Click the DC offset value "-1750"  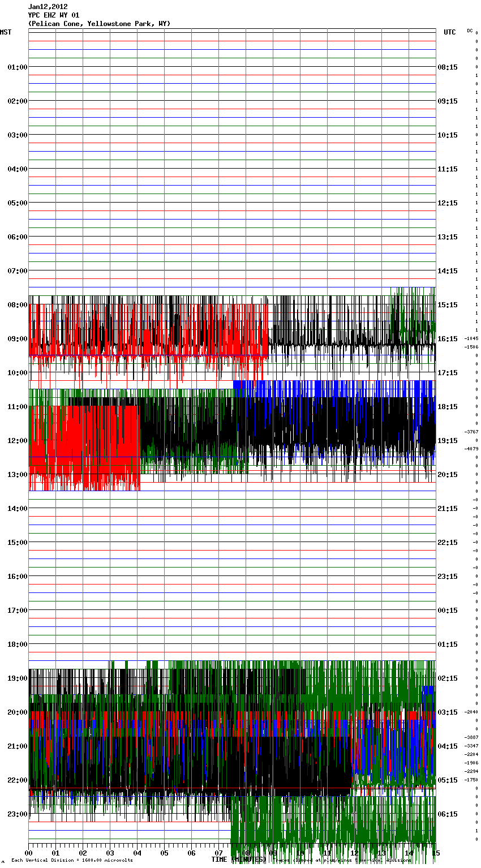[471, 780]
